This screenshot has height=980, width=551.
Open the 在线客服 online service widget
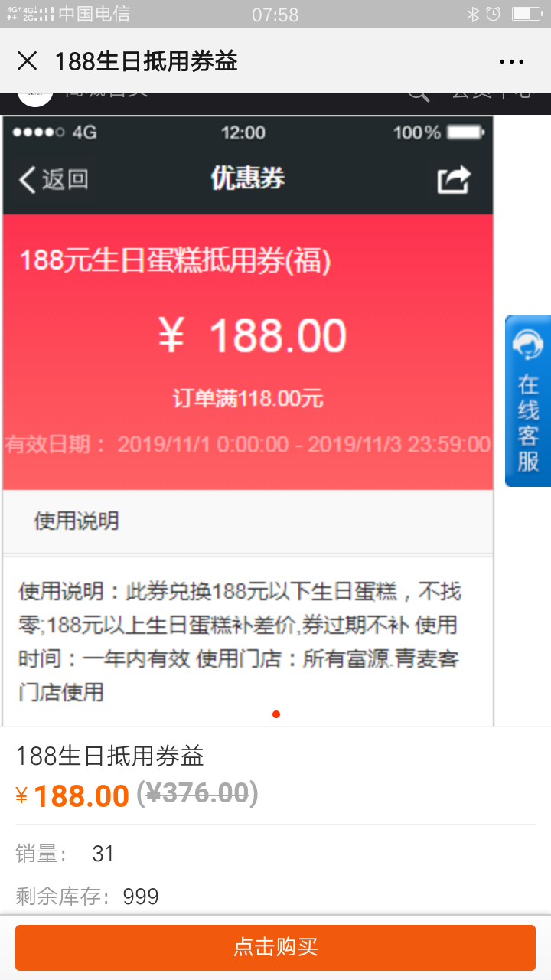click(528, 401)
